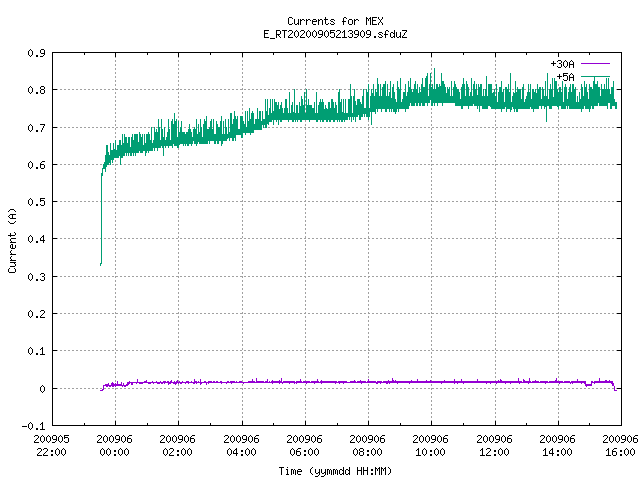Click the +5A legend label
The width and height of the screenshot is (640, 480).
565,77
